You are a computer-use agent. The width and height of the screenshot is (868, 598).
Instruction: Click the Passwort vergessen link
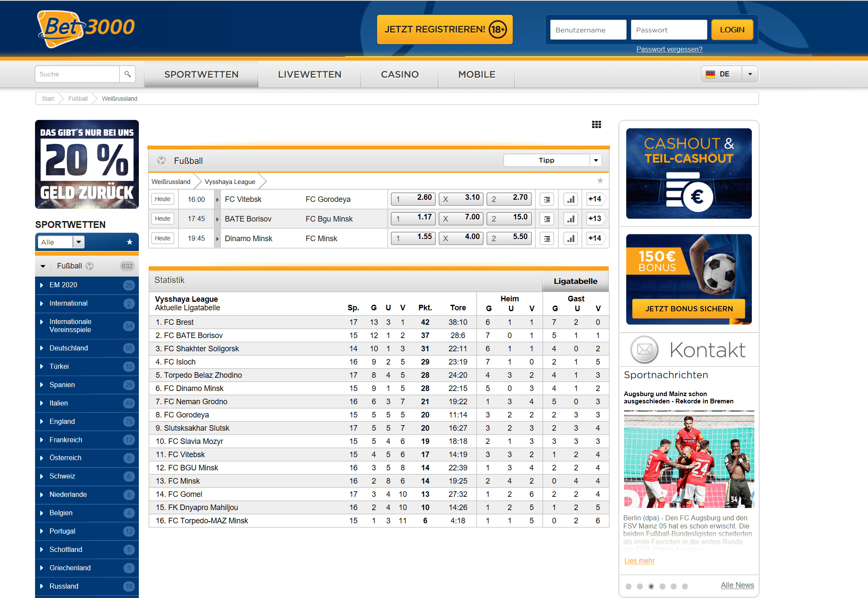coord(669,49)
